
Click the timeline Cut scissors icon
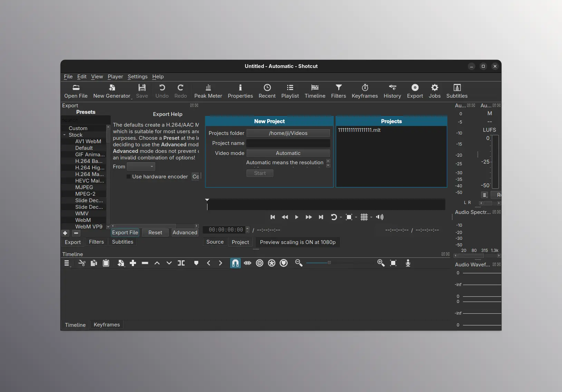pos(82,263)
